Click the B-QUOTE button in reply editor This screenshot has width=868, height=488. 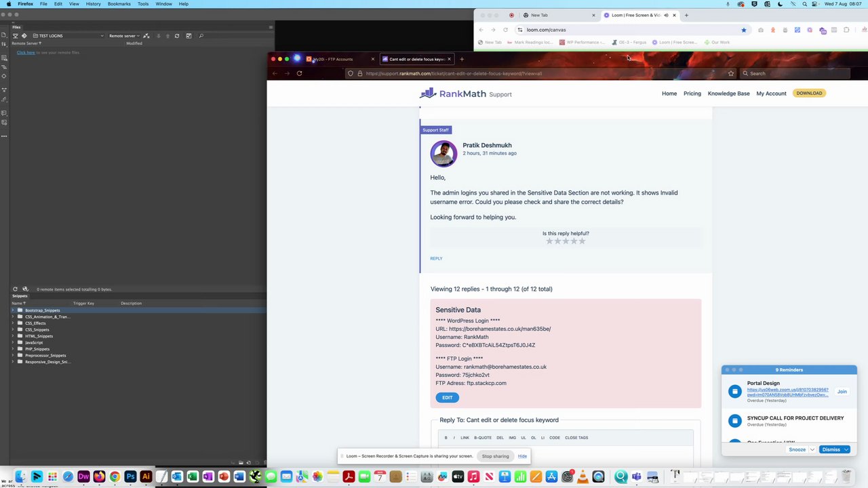pyautogui.click(x=483, y=438)
